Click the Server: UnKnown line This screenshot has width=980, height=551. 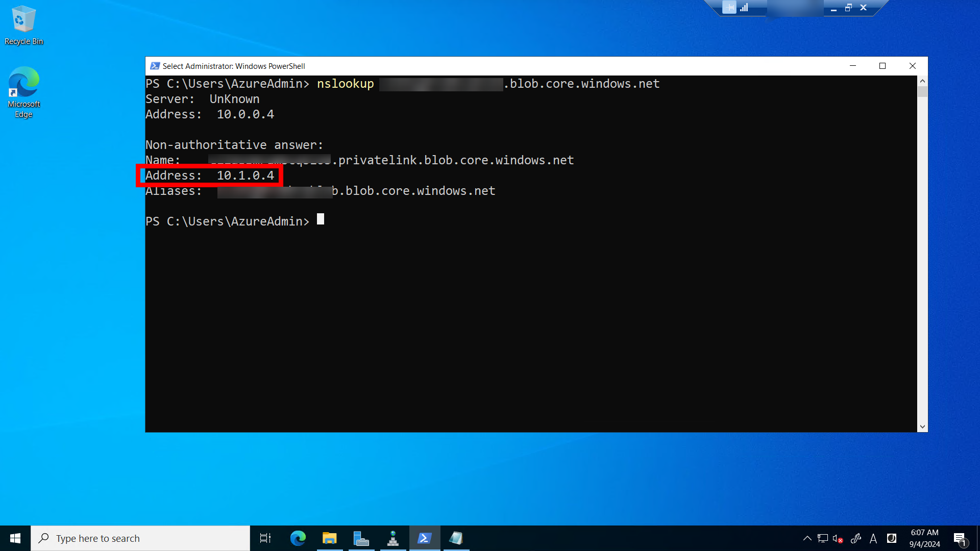203,99
